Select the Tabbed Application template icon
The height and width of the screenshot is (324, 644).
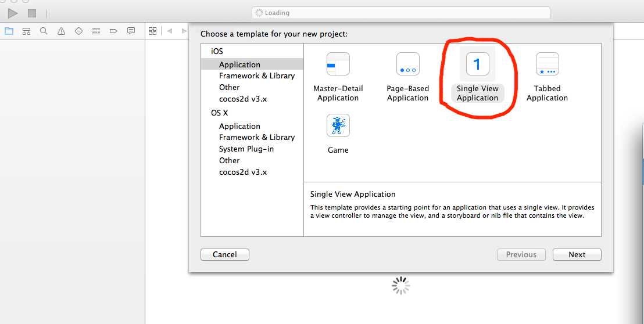pos(548,64)
